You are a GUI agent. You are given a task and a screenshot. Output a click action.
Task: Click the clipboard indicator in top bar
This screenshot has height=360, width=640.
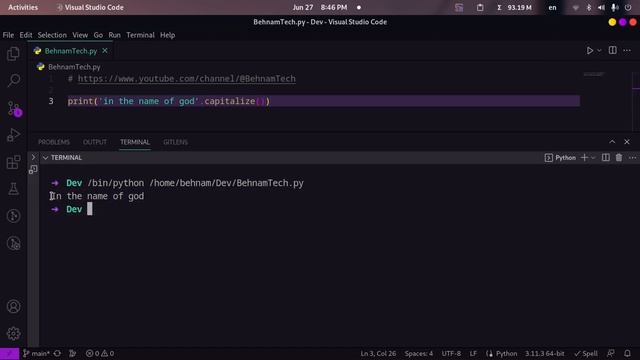pyautogui.click(x=480, y=7)
